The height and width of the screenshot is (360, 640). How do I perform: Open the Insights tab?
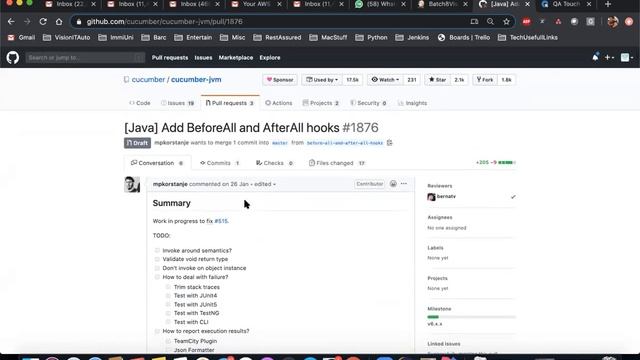pyautogui.click(x=412, y=103)
